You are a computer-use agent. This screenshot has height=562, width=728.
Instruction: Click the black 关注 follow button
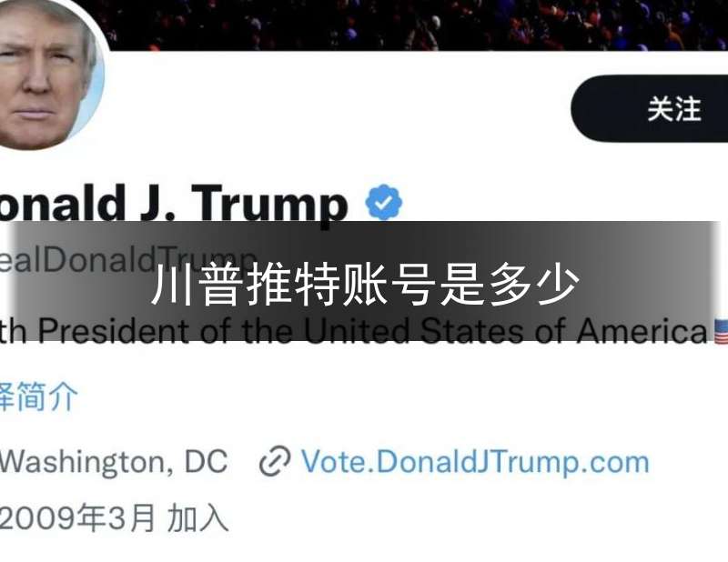coord(650,108)
